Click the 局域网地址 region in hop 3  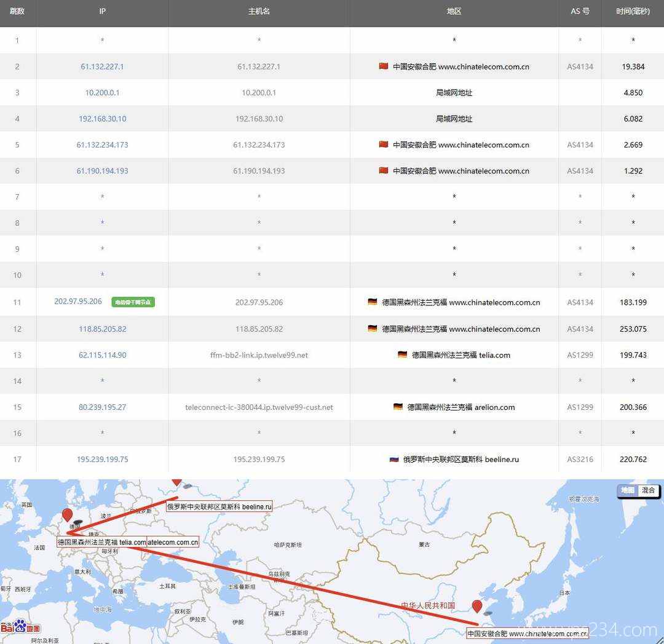tap(454, 93)
